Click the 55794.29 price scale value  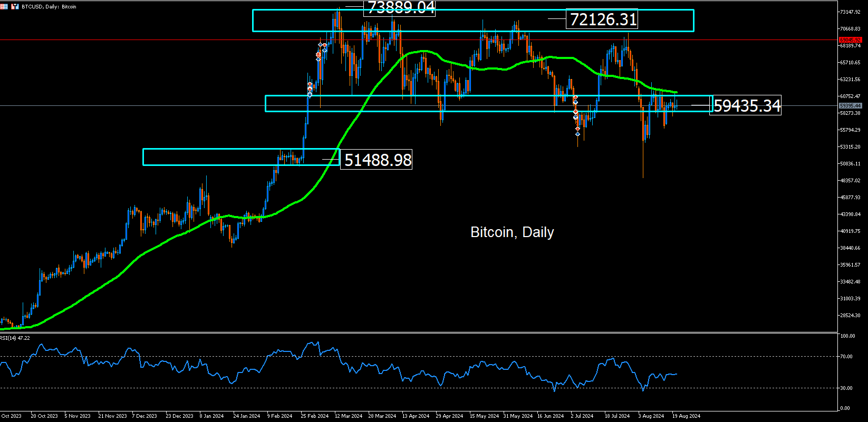[x=851, y=130]
